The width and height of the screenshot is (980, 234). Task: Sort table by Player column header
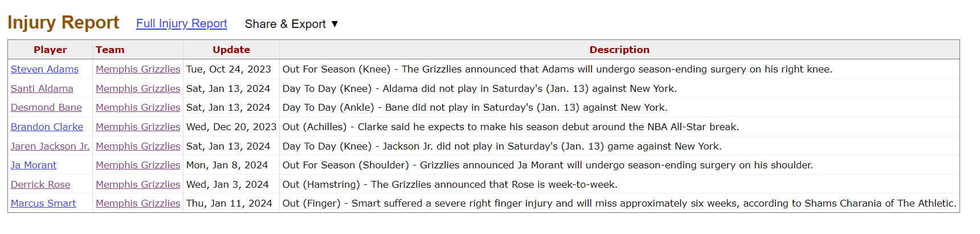click(50, 50)
